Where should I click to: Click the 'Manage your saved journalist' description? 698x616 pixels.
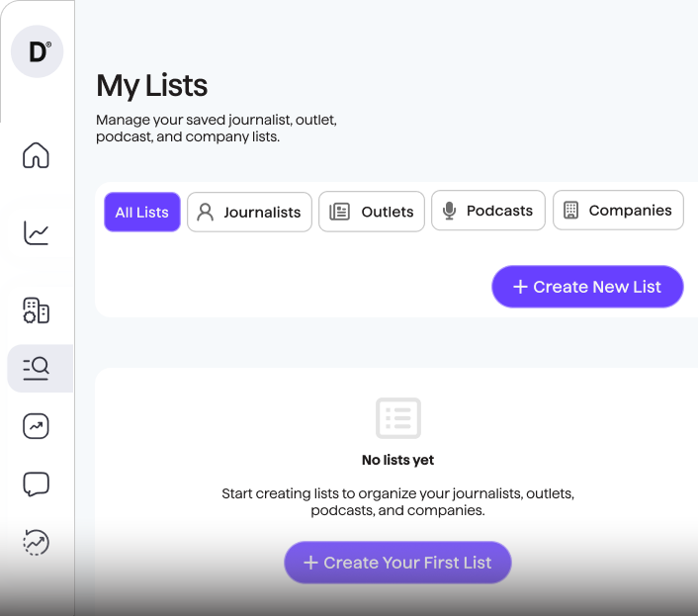(x=217, y=129)
